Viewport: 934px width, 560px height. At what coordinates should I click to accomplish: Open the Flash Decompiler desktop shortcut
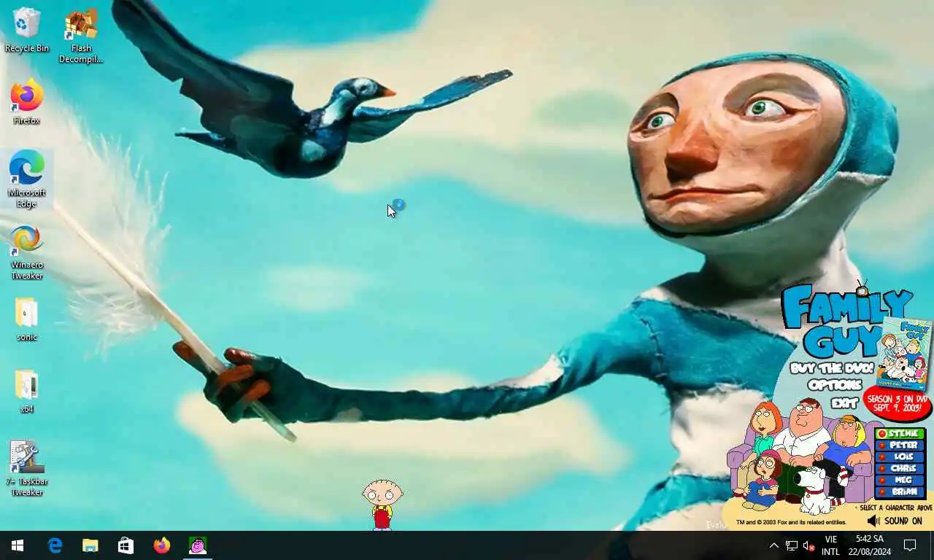pyautogui.click(x=81, y=36)
